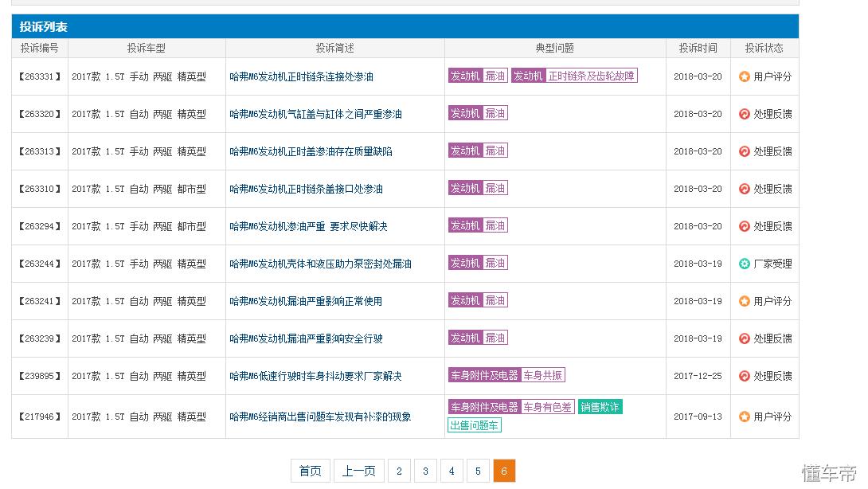Screen dimensions: 868x489
Task: Click the 处理反馈 icon next to complaint 263313
Action: 743,151
